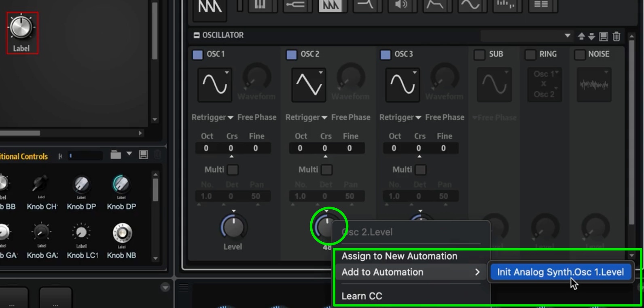
Task: Select the filter curve page icon
Action: coord(366,5)
